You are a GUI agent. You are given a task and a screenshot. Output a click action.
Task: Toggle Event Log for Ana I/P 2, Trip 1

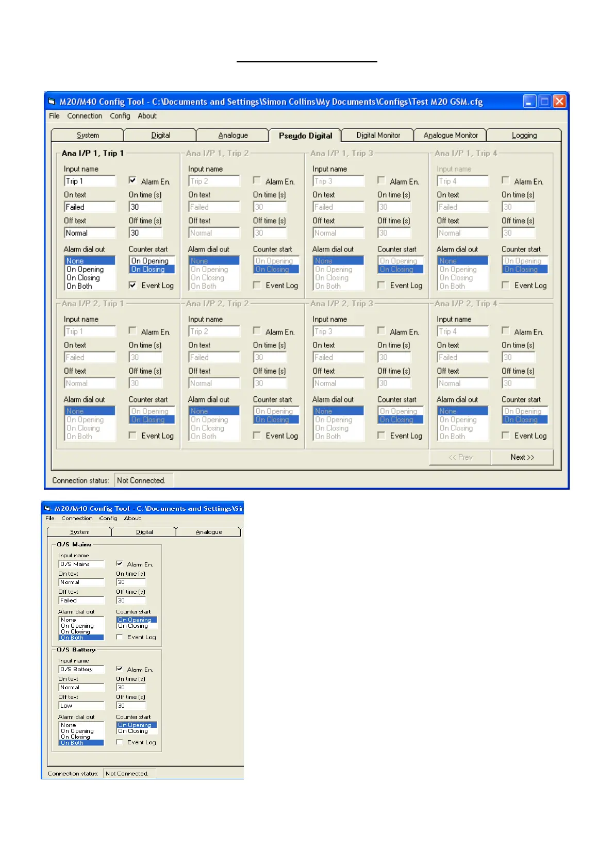132,435
